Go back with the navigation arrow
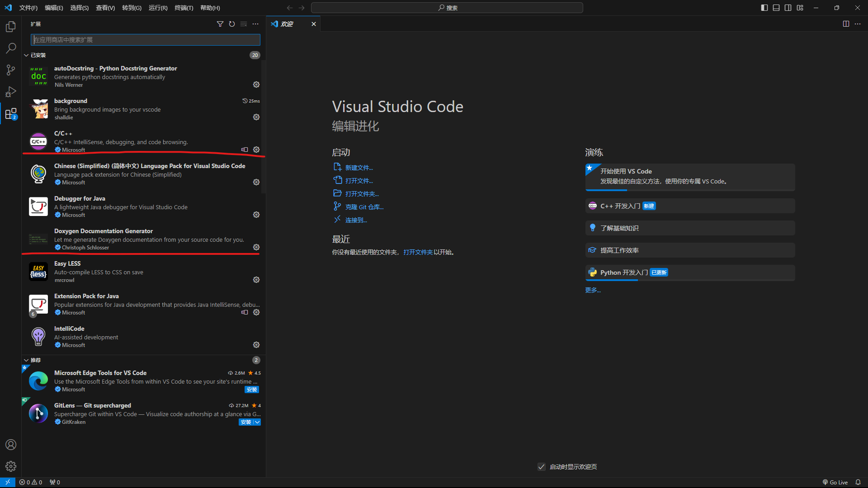This screenshot has height=488, width=868. click(290, 8)
